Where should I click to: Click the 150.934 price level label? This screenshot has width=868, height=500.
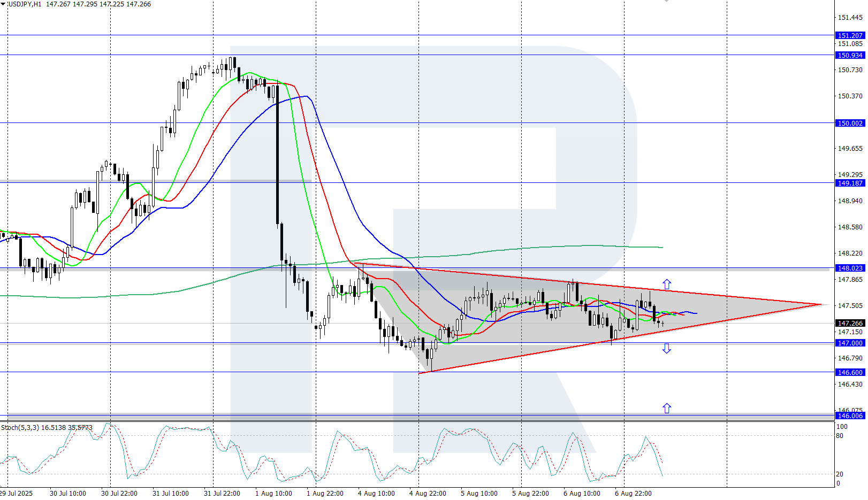tap(850, 55)
